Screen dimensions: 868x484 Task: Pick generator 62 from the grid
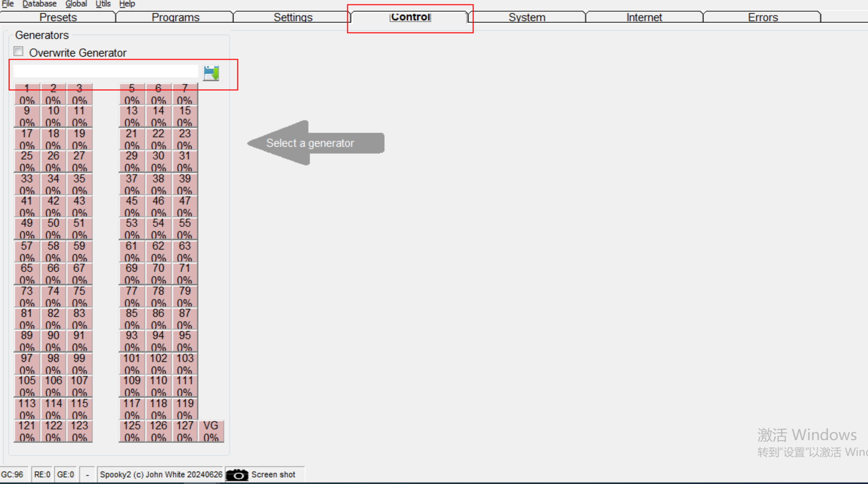pyautogui.click(x=158, y=251)
